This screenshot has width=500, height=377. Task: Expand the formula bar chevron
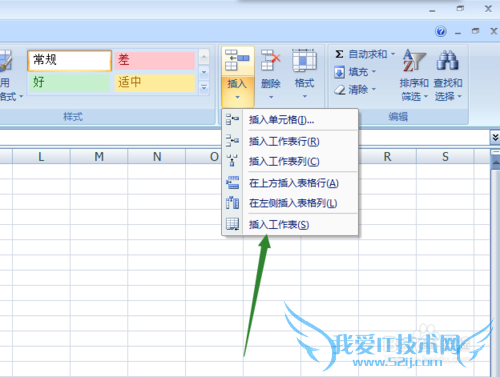[x=495, y=137]
